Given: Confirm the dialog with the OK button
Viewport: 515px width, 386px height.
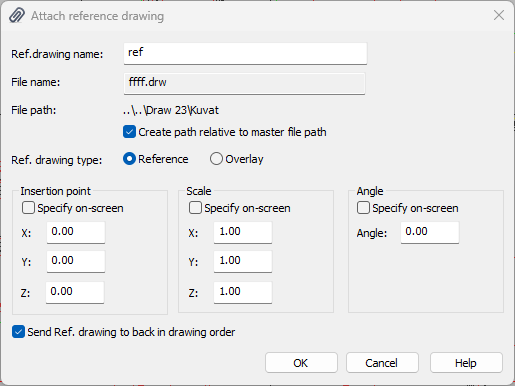Looking at the screenshot, I should click(x=301, y=363).
